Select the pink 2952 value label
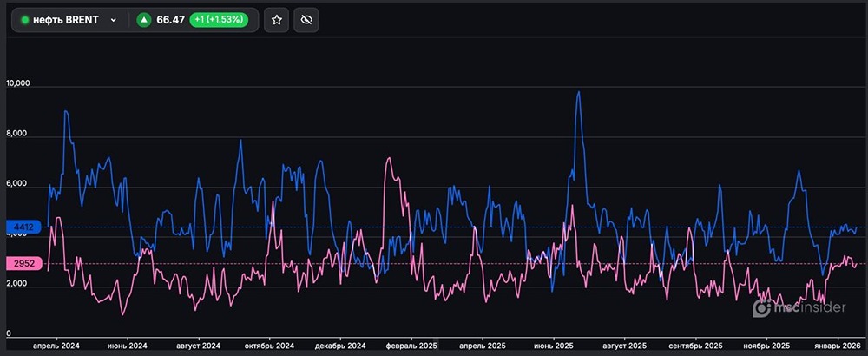Viewport: 868px width, 356px height. point(23,263)
